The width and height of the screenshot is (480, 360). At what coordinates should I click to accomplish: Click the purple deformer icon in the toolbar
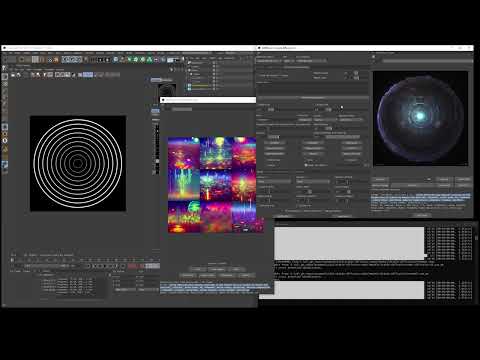pos(156,60)
